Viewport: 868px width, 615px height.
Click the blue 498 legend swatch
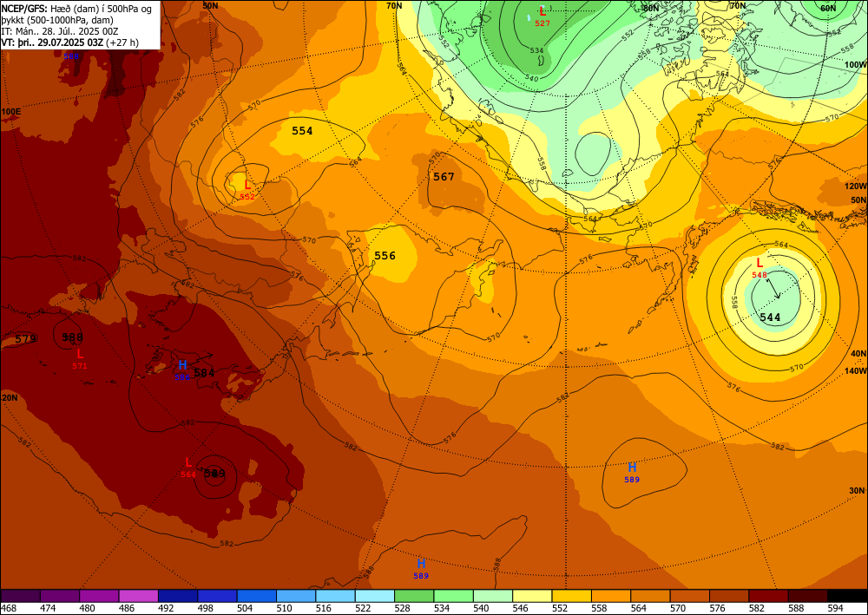(x=217, y=596)
